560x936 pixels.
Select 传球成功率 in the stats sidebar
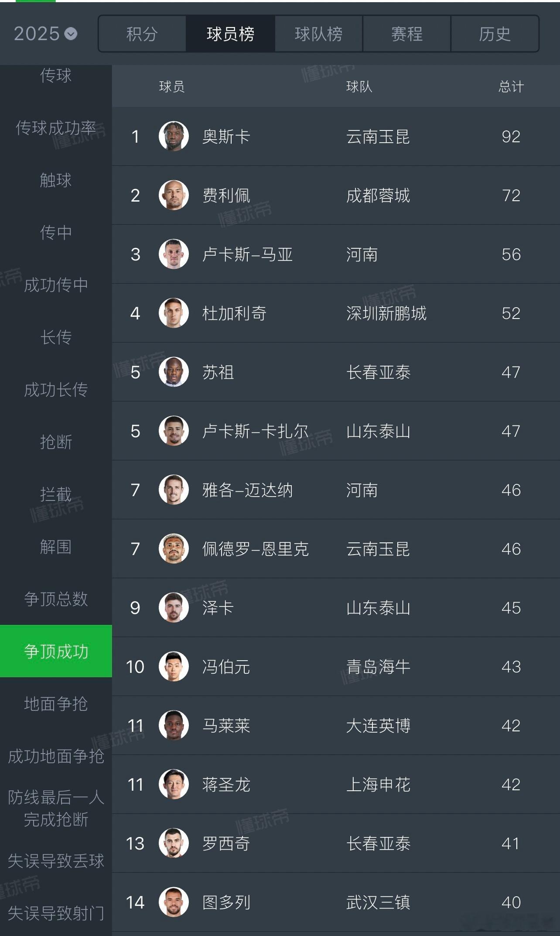point(56,128)
